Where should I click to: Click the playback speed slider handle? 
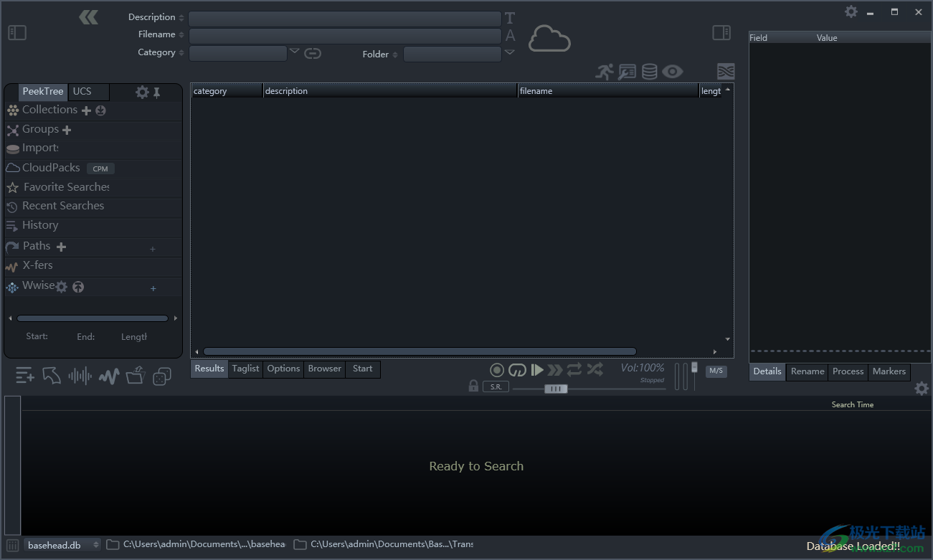(555, 389)
